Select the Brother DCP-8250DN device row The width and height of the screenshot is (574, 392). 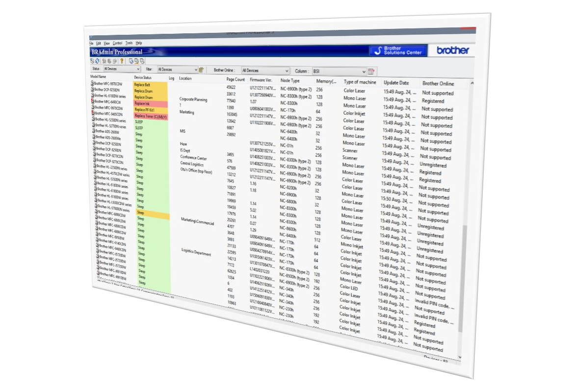pos(107,90)
